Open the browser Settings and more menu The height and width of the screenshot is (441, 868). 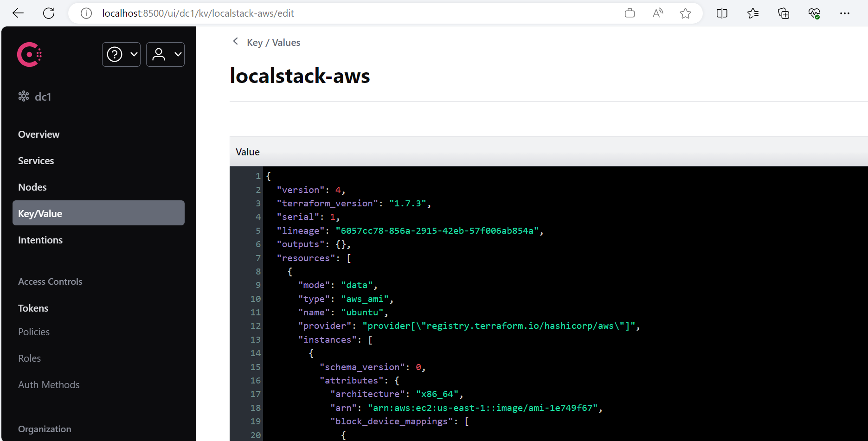tap(845, 13)
